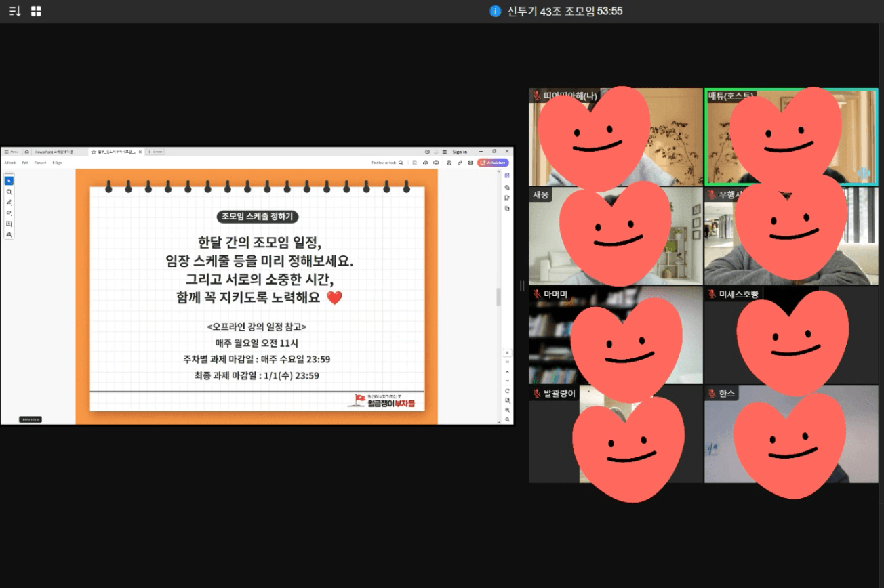Open the Convert menu in Acrobat
Viewport: 884px width, 588px height.
pos(40,163)
